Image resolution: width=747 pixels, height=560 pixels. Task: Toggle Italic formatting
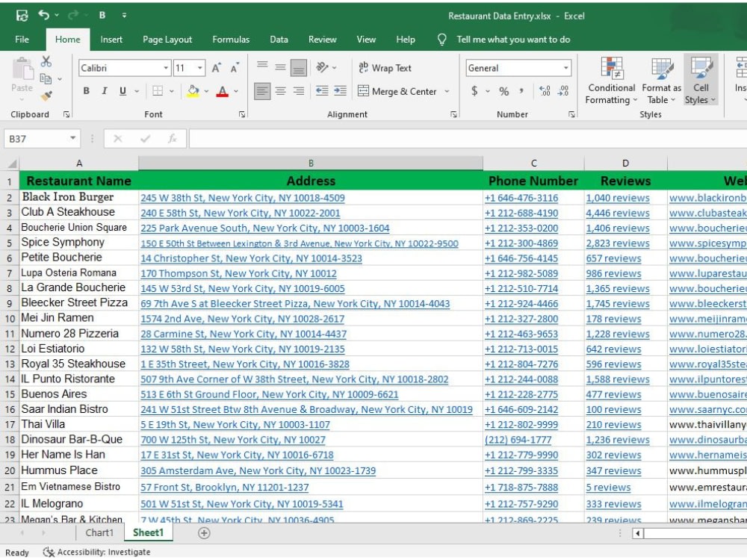tap(105, 91)
